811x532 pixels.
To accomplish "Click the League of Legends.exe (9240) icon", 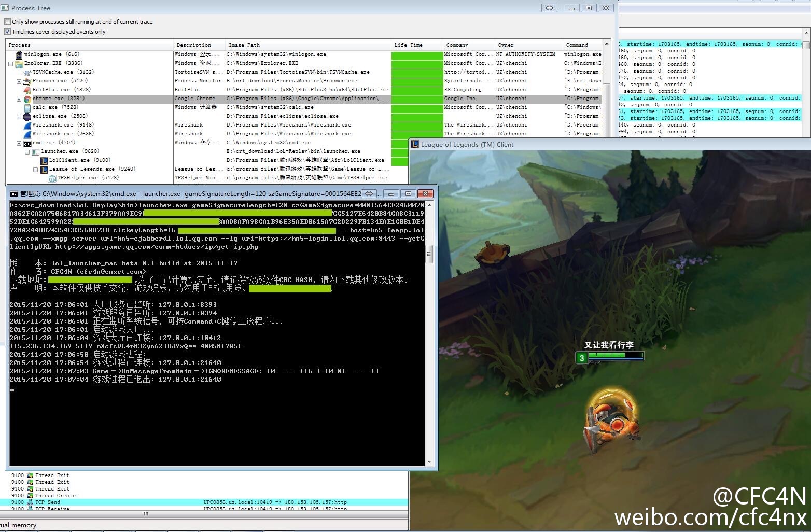I will [x=44, y=170].
